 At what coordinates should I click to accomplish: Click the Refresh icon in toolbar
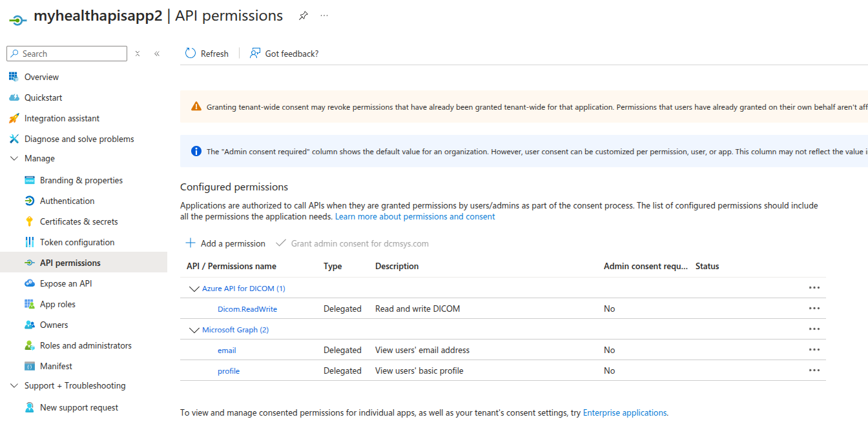click(191, 54)
